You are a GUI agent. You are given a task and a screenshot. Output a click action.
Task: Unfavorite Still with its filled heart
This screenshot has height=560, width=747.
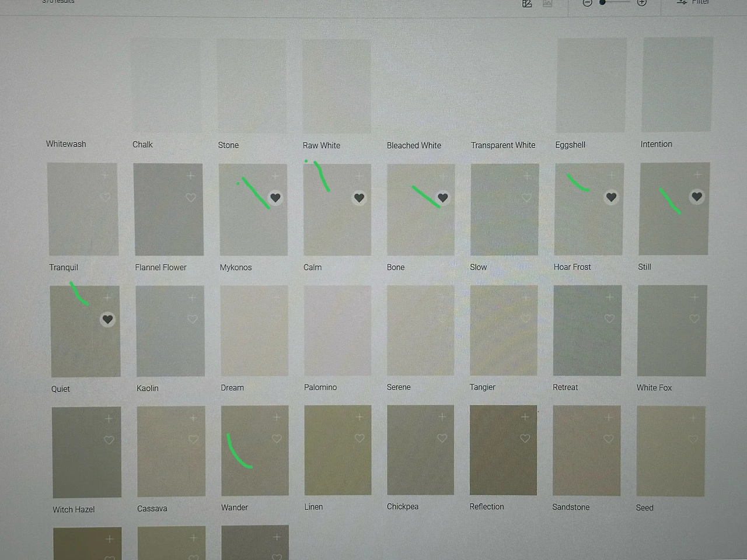coord(697,197)
